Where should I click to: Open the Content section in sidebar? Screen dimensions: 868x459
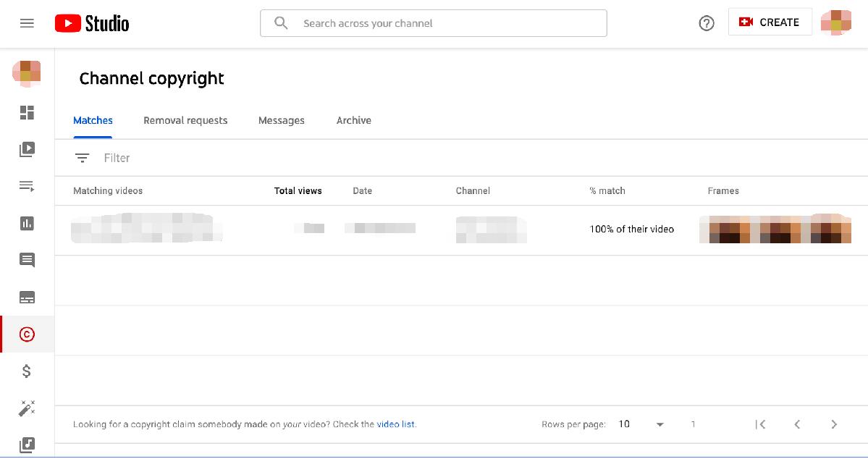point(27,149)
